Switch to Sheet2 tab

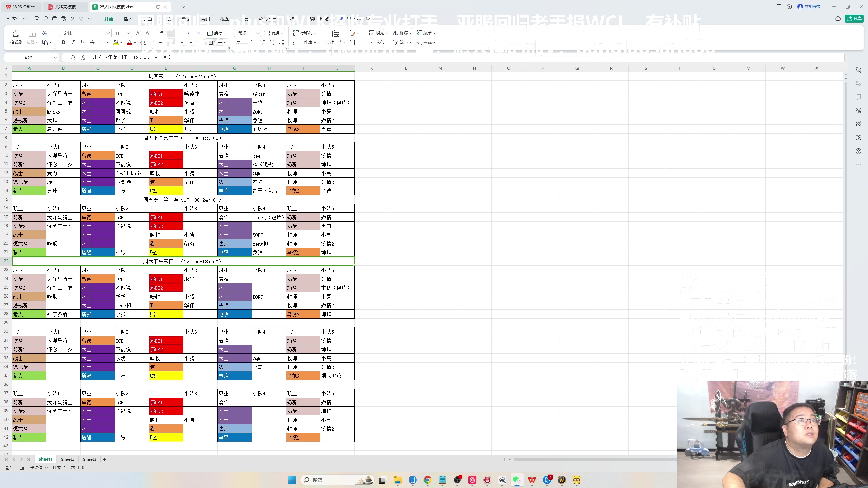(x=67, y=459)
